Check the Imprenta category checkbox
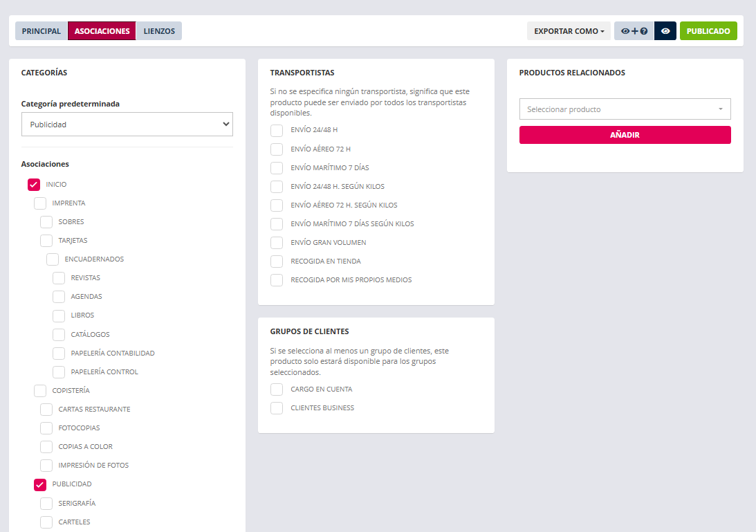This screenshot has width=756, height=532. pos(40,203)
